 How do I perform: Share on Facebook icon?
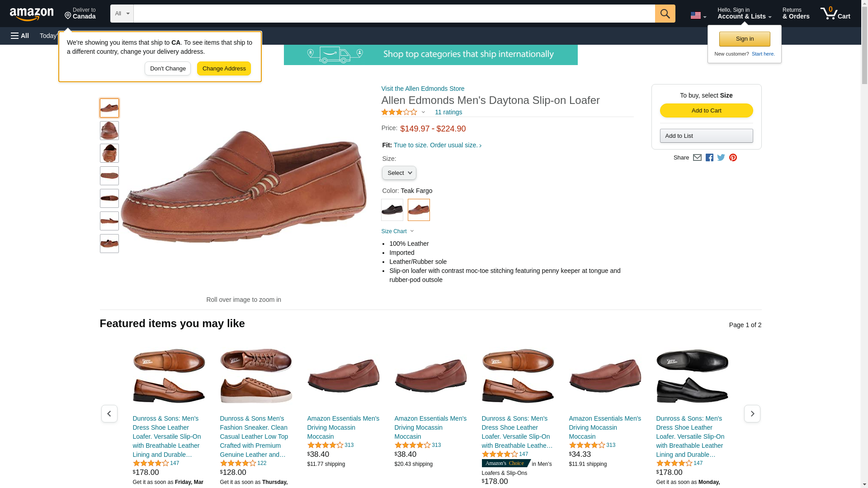[709, 158]
